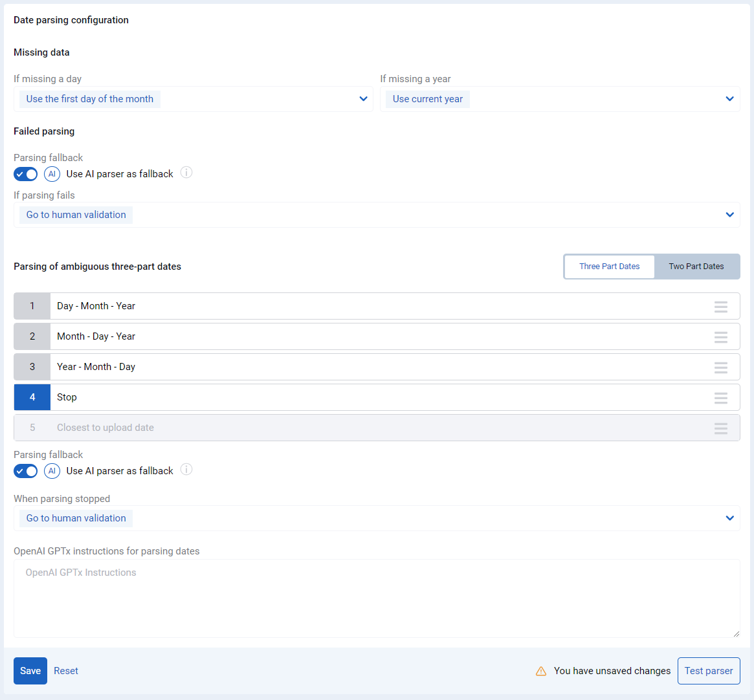Click drag handle for Day - Month - Year row
Image resolution: width=754 pixels, height=700 pixels.
[720, 306]
